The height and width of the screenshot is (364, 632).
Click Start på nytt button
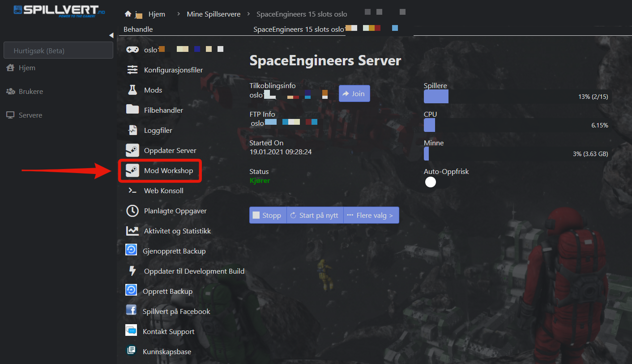[315, 215]
